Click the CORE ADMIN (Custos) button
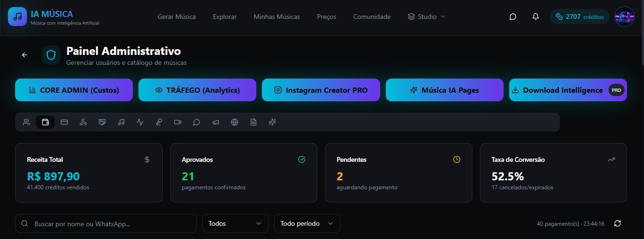This screenshot has width=644, height=239. point(74,90)
